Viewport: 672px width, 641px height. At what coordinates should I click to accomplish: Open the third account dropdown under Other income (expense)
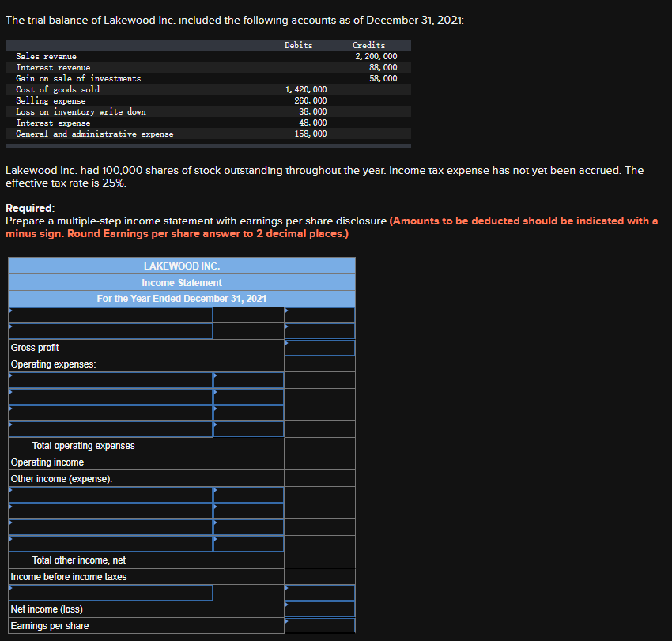click(x=111, y=527)
